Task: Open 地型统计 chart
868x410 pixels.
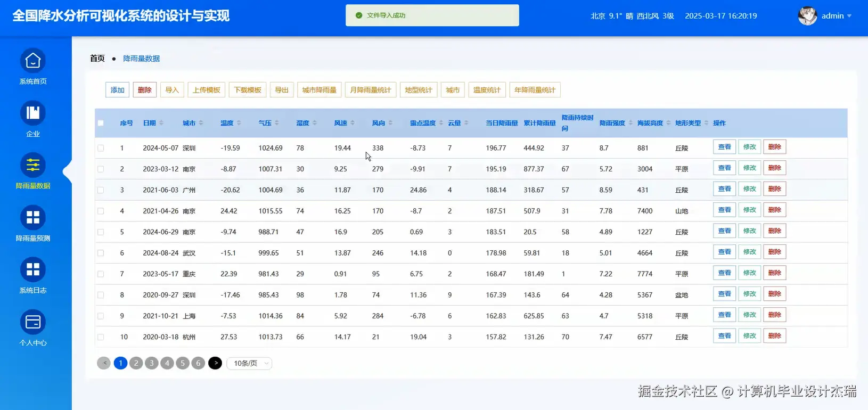Action: tap(419, 90)
